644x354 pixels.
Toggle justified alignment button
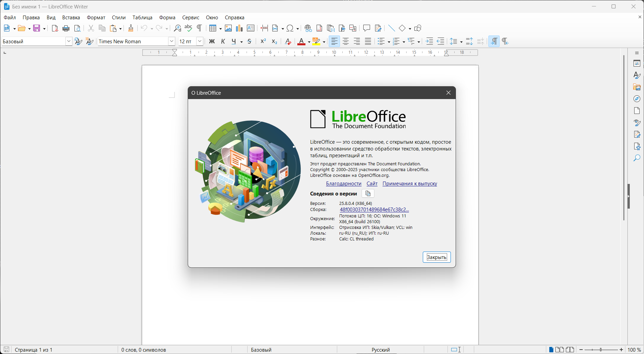coord(368,41)
